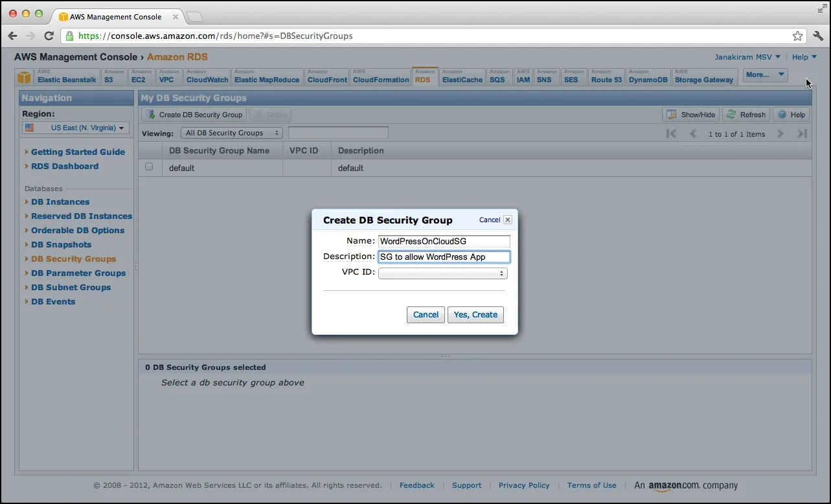Switch to the SQS service tab
The width and height of the screenshot is (831, 504).
499,76
